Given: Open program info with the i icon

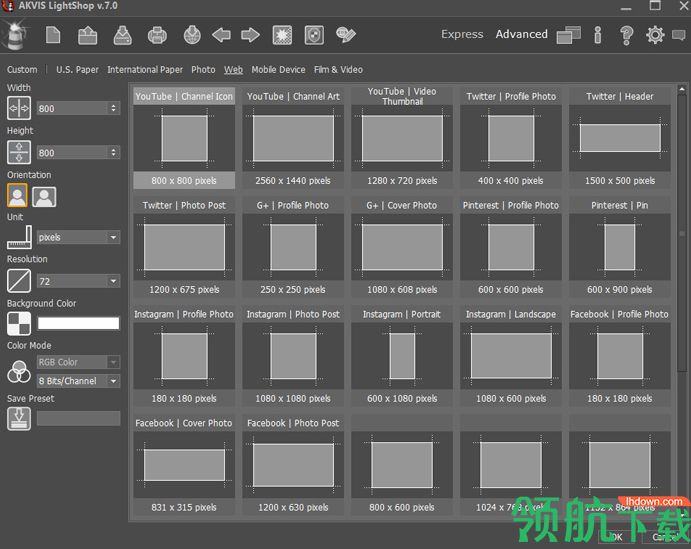Looking at the screenshot, I should coord(598,35).
